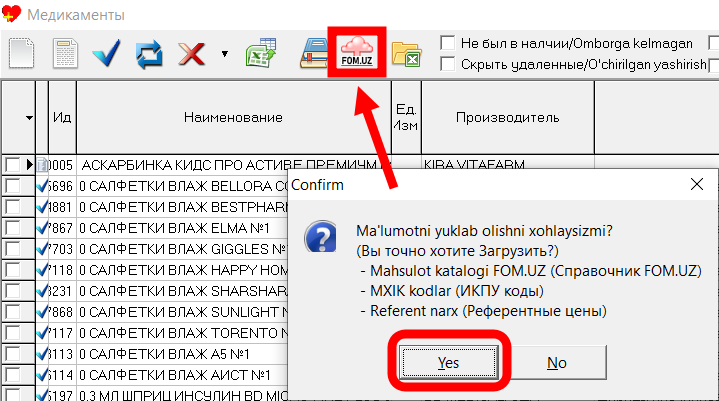Select the АСКАРБИНКА КИДС ПРО АСТИВЕ name cell
Screen dimensions: 719x401
(233, 165)
